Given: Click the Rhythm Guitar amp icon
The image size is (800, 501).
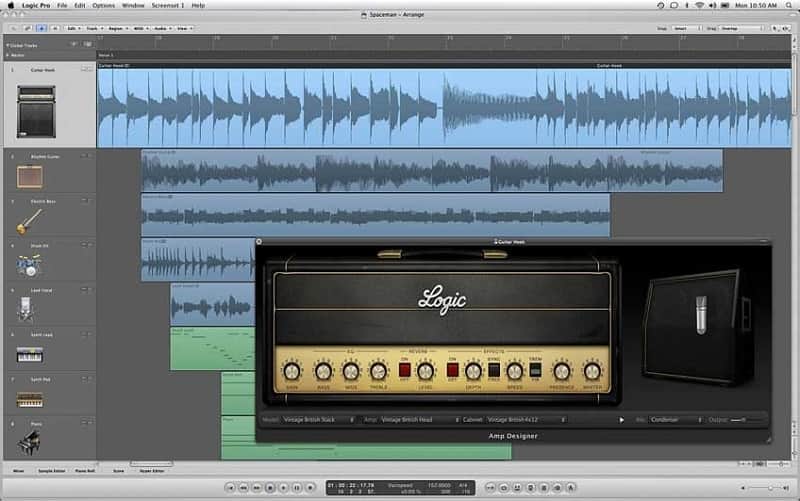Looking at the screenshot, I should (x=29, y=177).
